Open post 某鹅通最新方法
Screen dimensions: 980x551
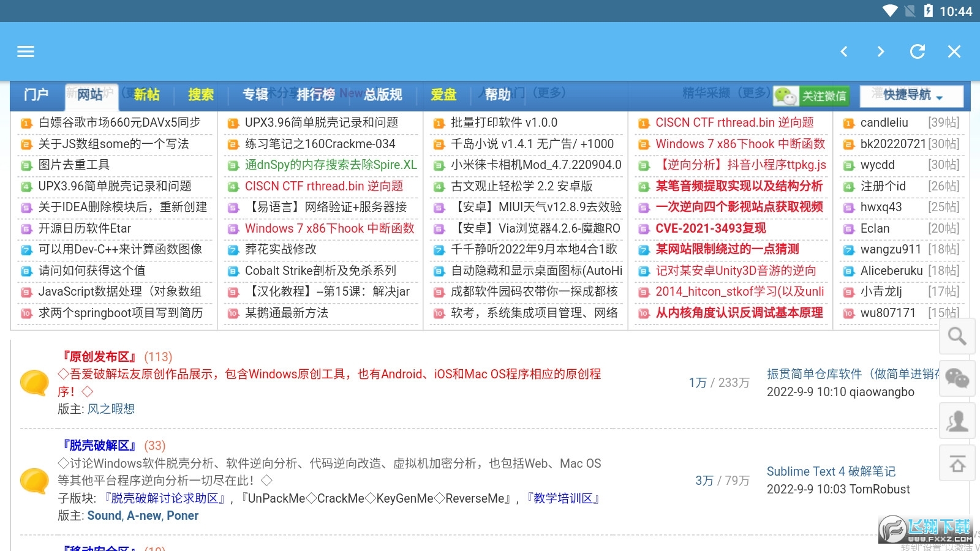pos(287,313)
